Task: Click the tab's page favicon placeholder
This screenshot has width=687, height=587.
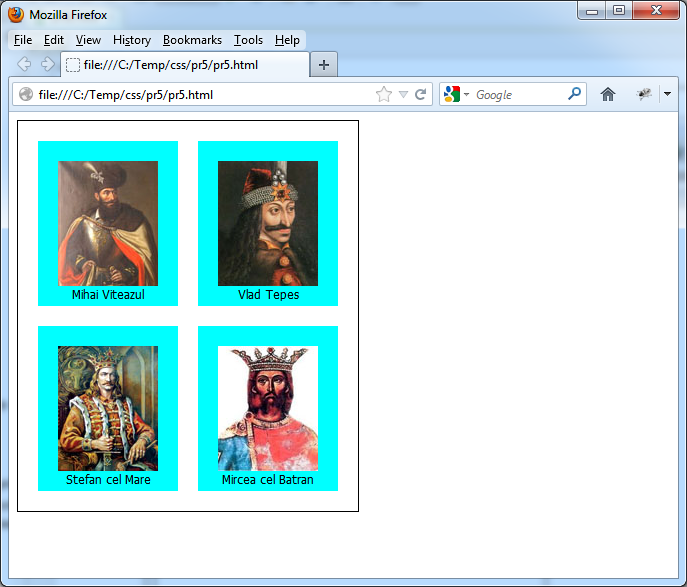Action: pyautogui.click(x=73, y=65)
